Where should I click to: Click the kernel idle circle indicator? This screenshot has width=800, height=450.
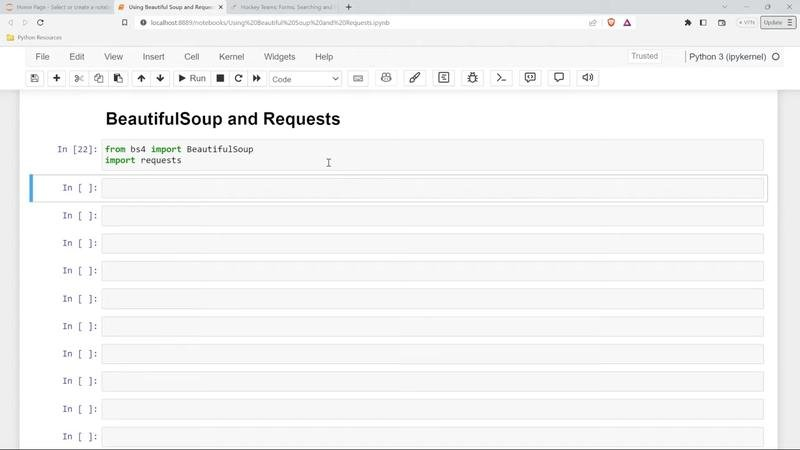tap(776, 57)
